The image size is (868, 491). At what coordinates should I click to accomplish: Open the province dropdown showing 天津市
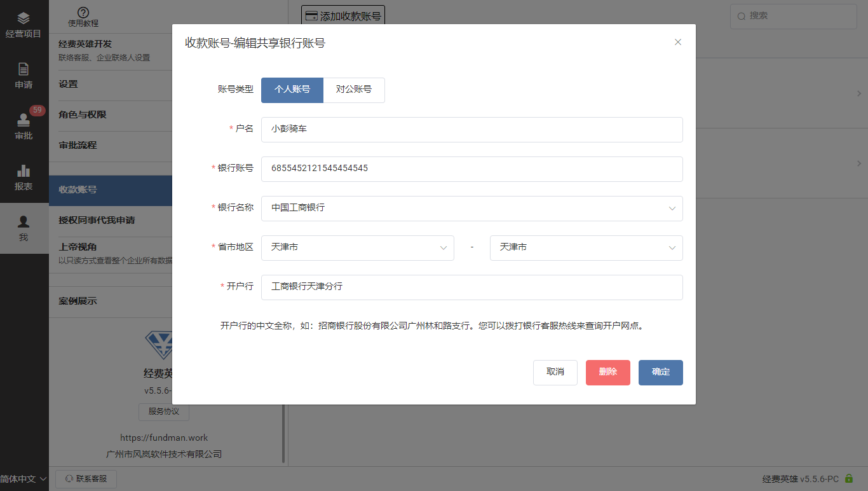[x=357, y=247]
